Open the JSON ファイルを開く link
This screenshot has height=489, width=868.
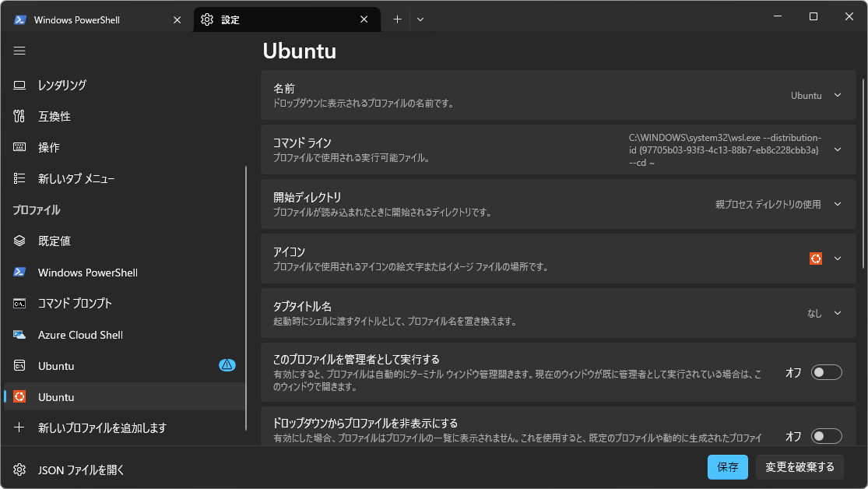tap(81, 470)
